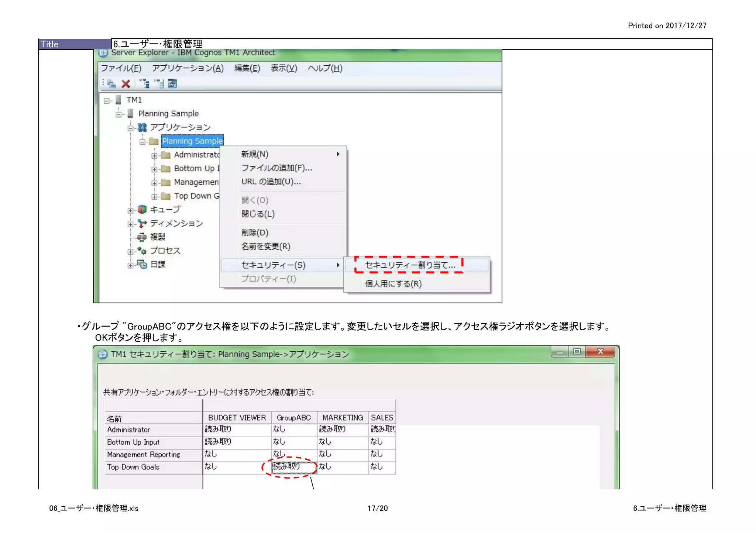Select 個人用にする(R) submenu item

tap(417, 284)
